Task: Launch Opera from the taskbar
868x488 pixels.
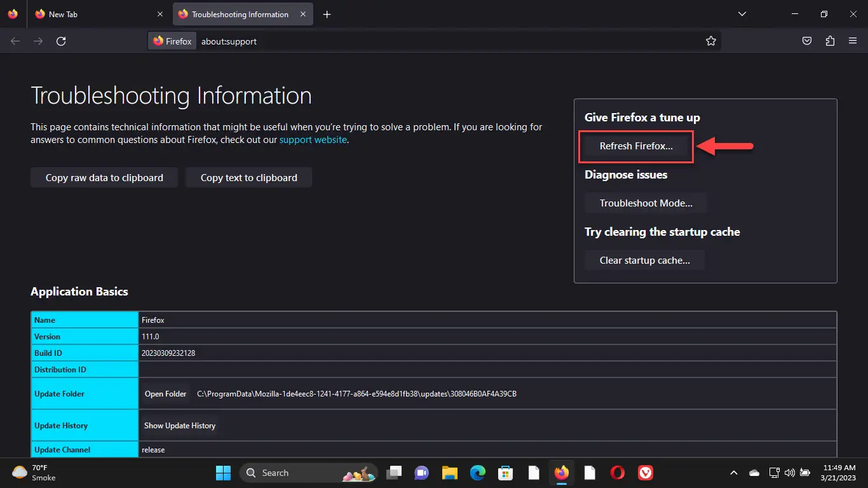Action: (x=618, y=473)
